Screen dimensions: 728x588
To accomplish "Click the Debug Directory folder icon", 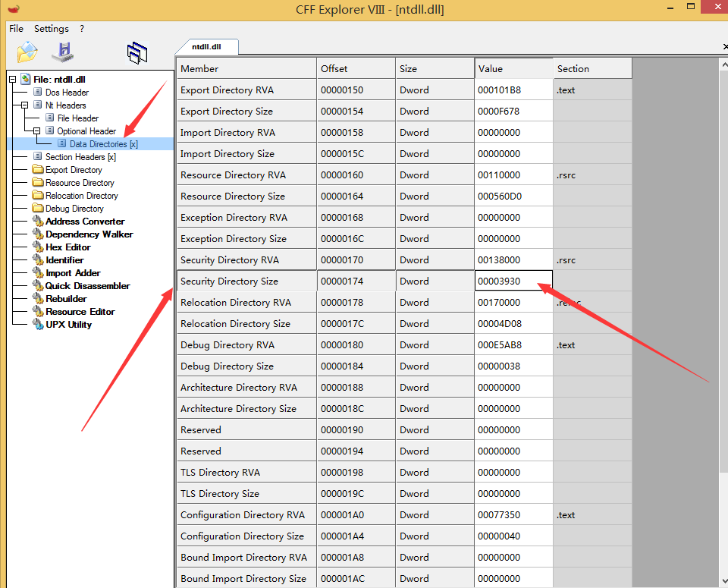I will pos(38,208).
